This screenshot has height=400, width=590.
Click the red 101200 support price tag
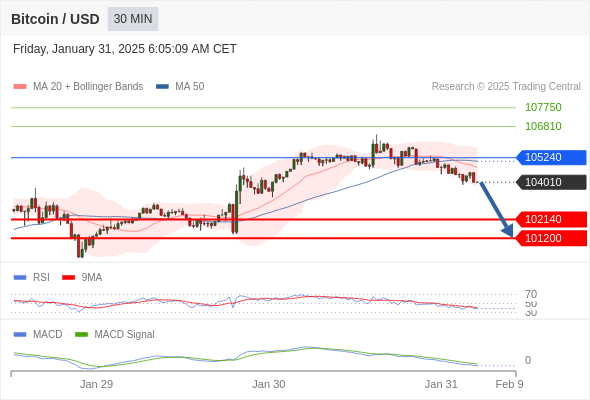pyautogui.click(x=551, y=238)
